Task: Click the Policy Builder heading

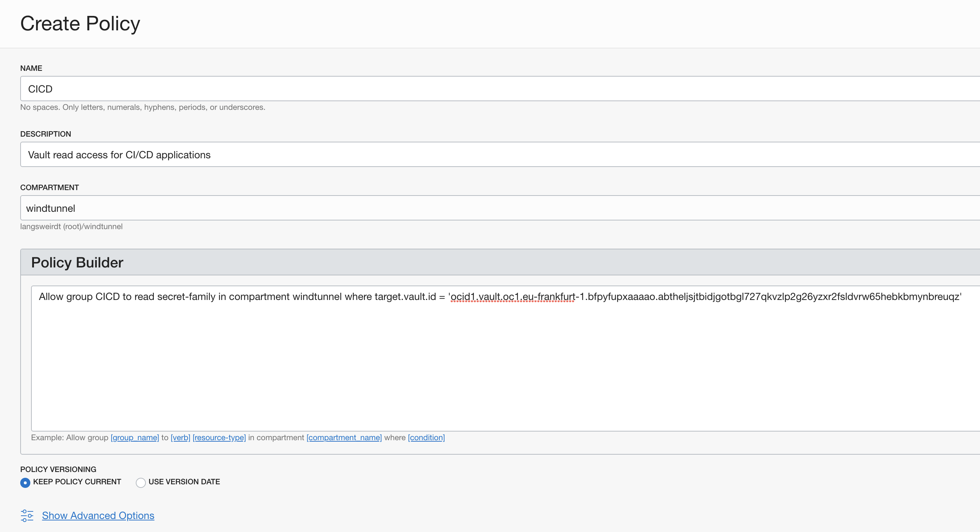Action: tap(77, 262)
